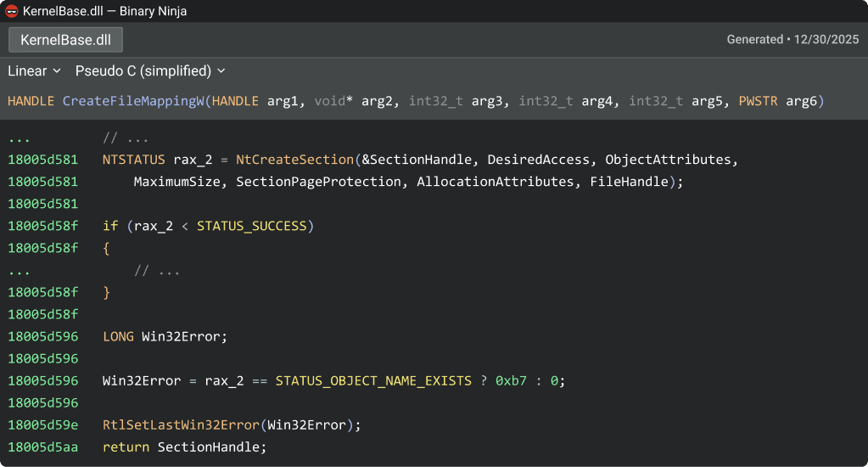Select the STATUS_OBJECT_NAME_EXISTS constant
The height and width of the screenshot is (467, 868).
tap(373, 380)
